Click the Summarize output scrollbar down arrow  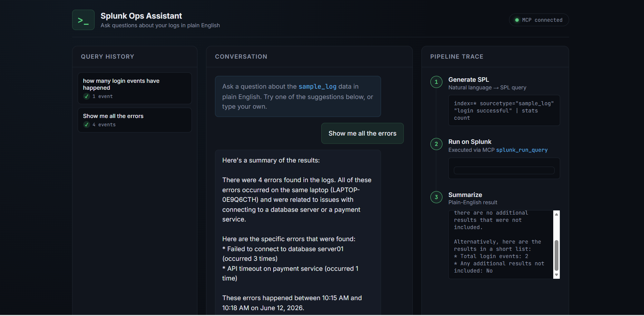pyautogui.click(x=556, y=275)
